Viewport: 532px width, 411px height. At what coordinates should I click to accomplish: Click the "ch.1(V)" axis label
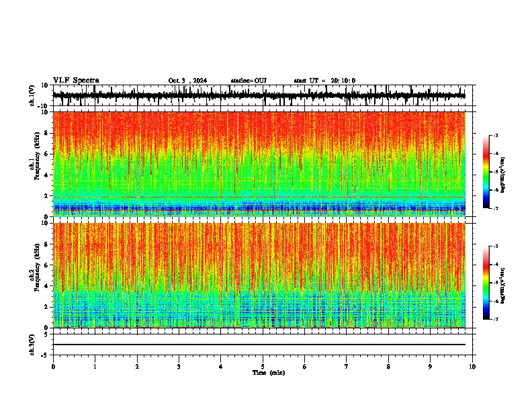(33, 95)
